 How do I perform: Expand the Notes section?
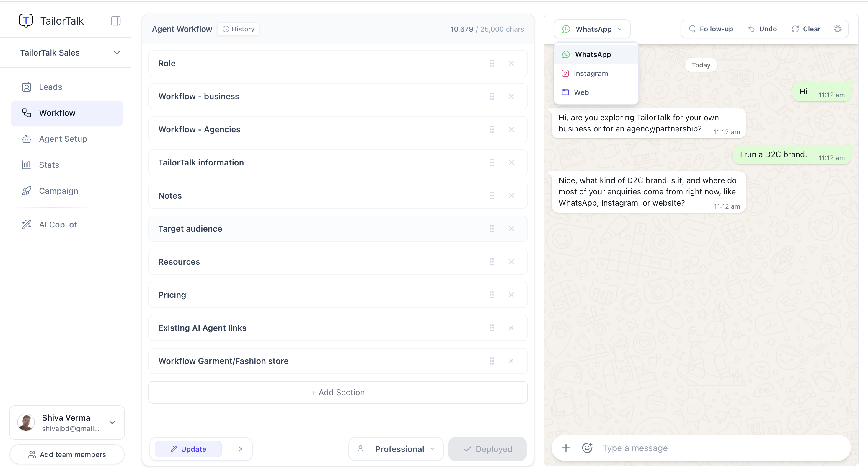click(x=338, y=196)
